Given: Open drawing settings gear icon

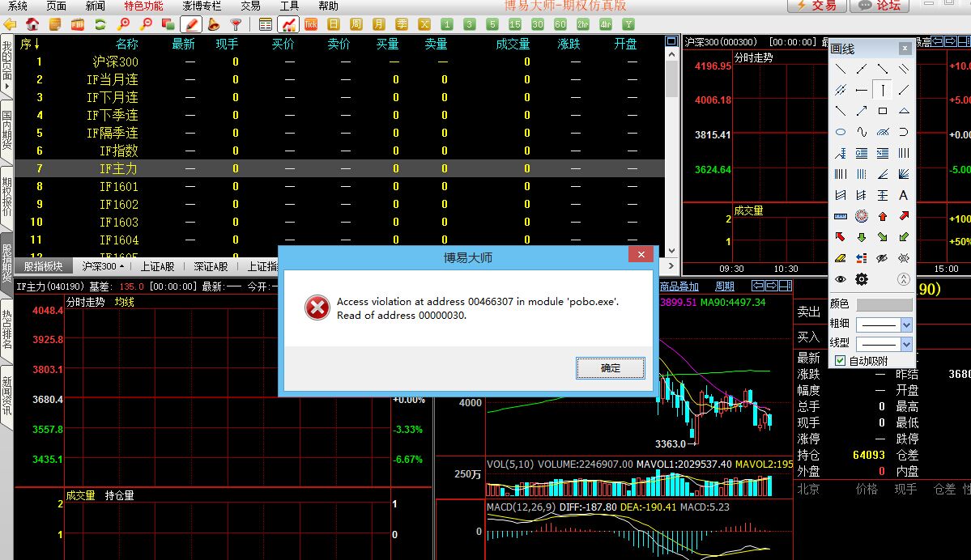Looking at the screenshot, I should pyautogui.click(x=862, y=279).
